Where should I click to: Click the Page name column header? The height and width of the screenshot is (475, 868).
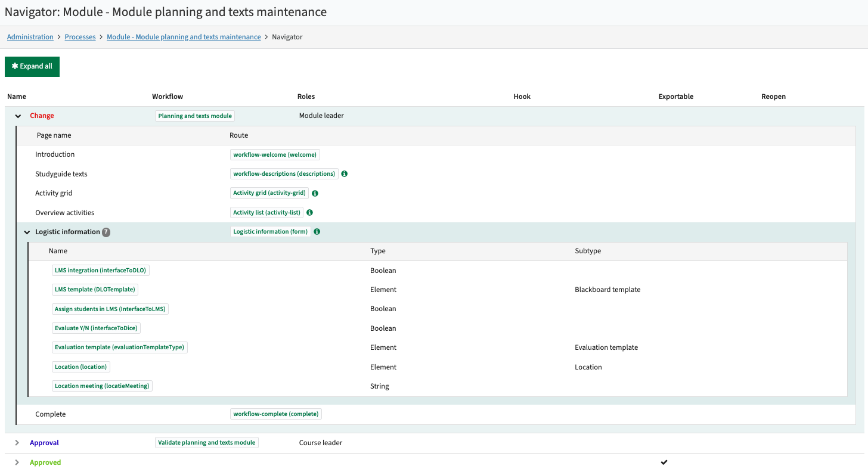54,135
